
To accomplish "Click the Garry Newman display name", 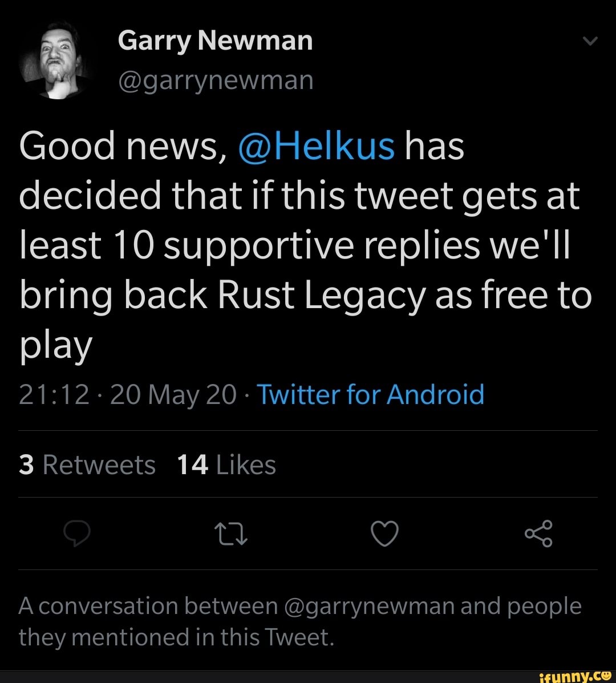I will click(216, 41).
